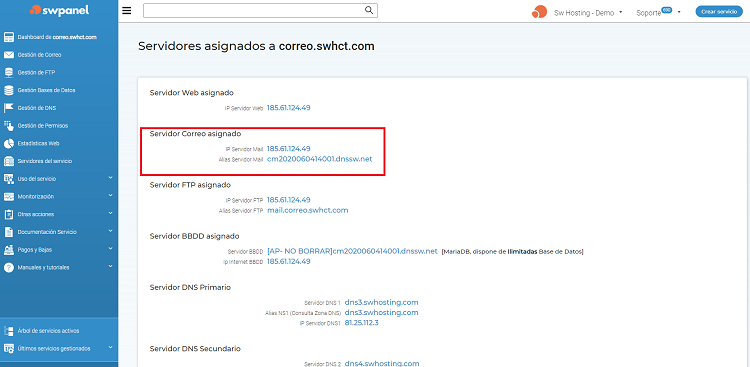This screenshot has width=750, height=367.
Task: Click the Últimos servicios gestionados icon
Action: tap(9, 349)
